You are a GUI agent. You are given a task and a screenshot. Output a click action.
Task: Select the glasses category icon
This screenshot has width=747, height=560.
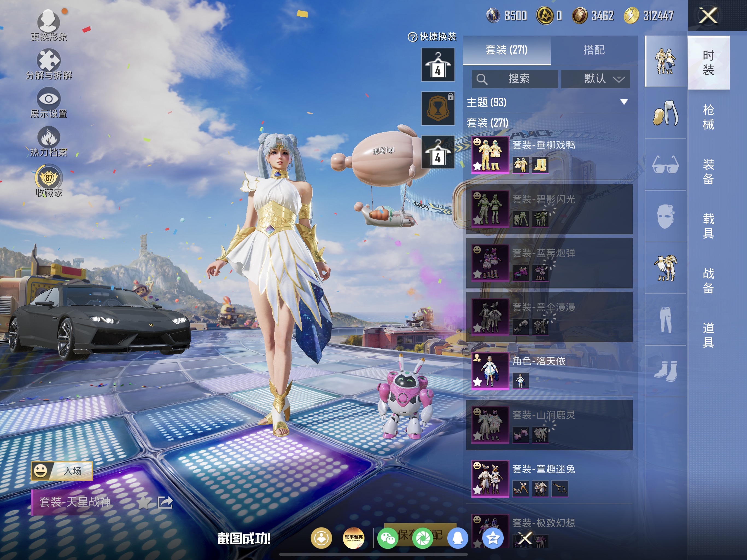[x=665, y=165]
